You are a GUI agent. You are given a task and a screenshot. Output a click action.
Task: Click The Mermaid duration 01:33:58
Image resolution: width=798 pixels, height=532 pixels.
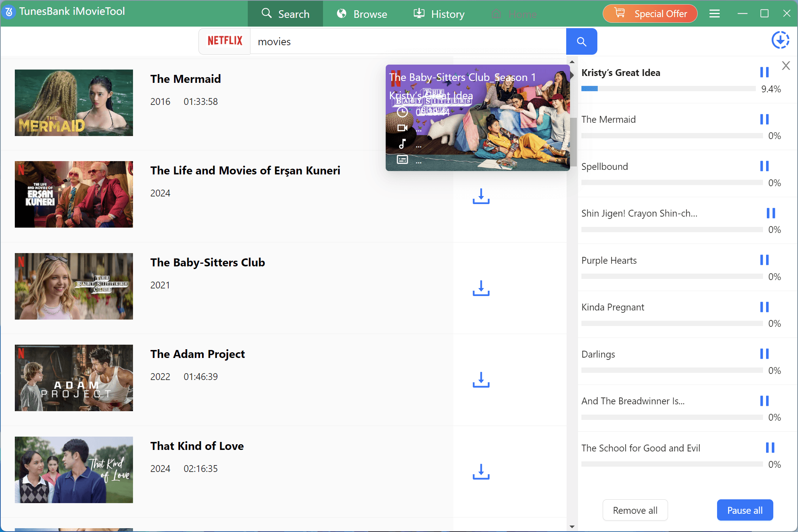pos(201,101)
